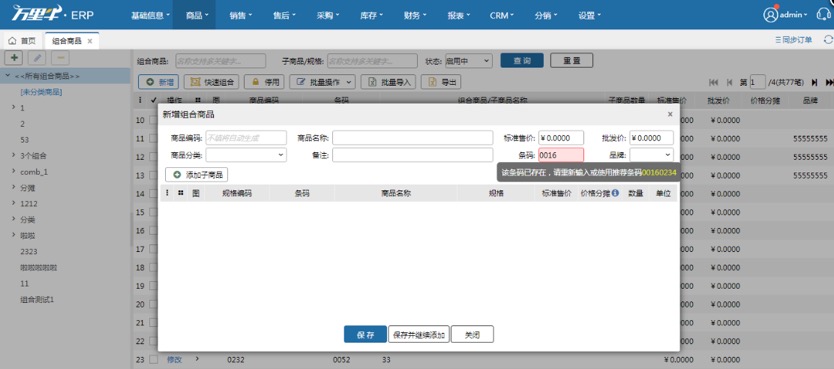Click the 导出 export button
Screen dimensions: 834x369
(x=441, y=82)
